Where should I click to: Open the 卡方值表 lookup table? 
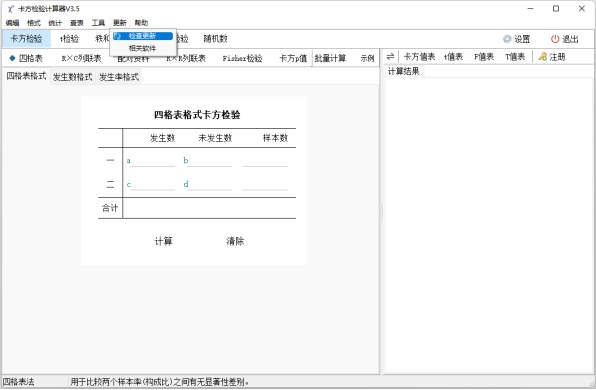[x=419, y=57]
